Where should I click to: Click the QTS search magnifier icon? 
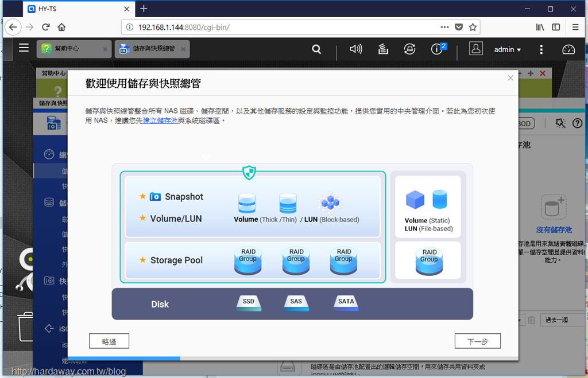click(316, 49)
